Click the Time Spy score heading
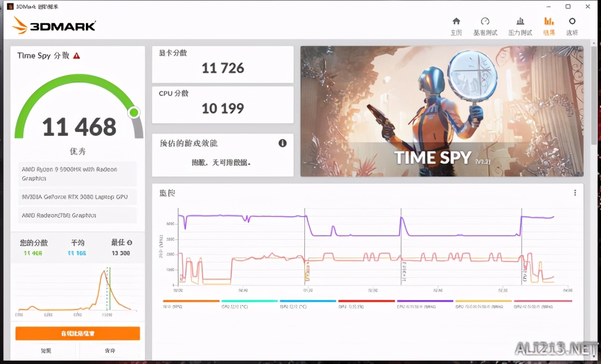Image resolution: width=601 pixels, height=364 pixels. tap(43, 55)
